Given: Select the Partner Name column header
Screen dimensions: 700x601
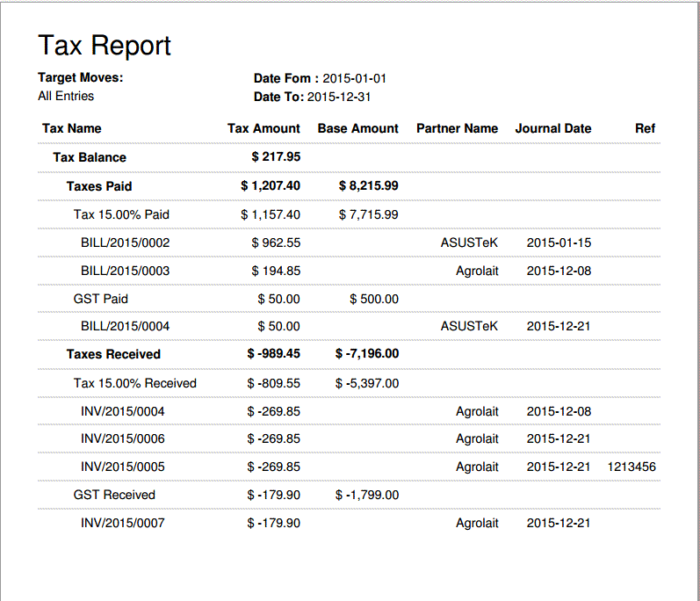Looking at the screenshot, I should tap(457, 128).
